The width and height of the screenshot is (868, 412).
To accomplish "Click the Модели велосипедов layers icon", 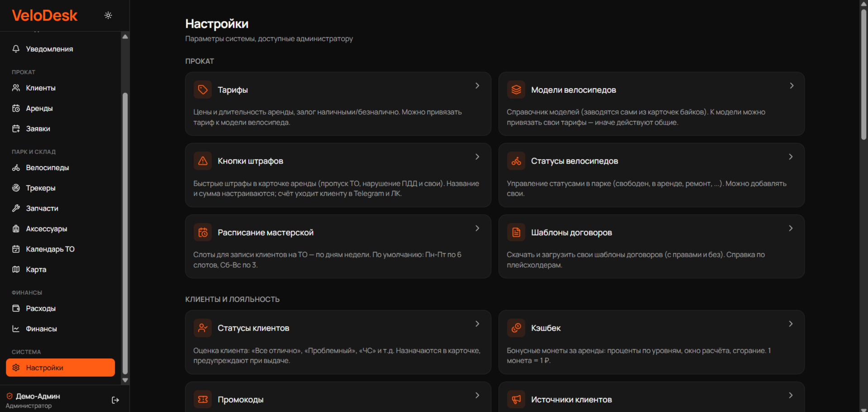I will [516, 90].
